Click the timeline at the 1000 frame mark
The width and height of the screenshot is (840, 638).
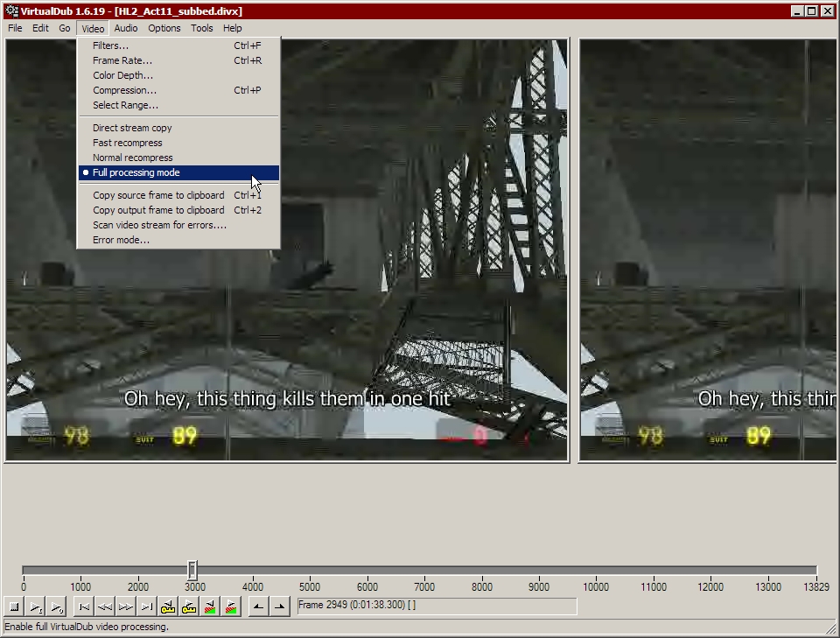coord(80,570)
